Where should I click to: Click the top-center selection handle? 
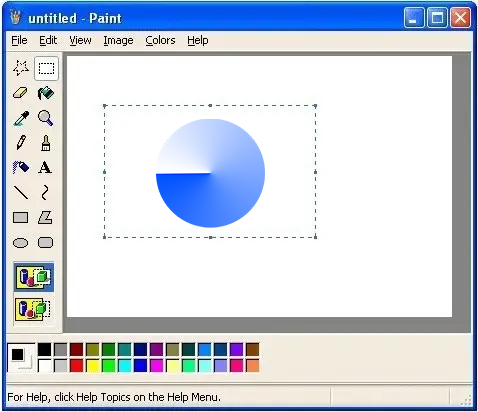pyautogui.click(x=210, y=106)
